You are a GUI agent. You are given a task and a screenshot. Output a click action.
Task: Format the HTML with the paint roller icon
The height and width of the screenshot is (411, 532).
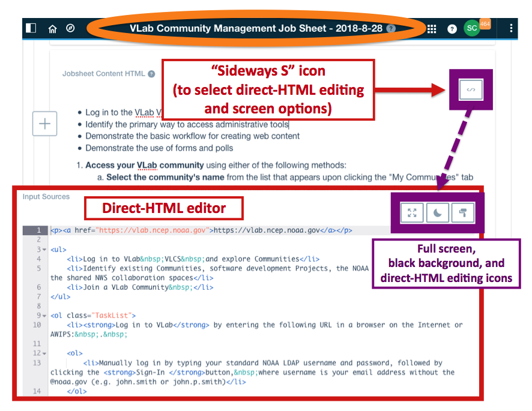click(x=463, y=212)
